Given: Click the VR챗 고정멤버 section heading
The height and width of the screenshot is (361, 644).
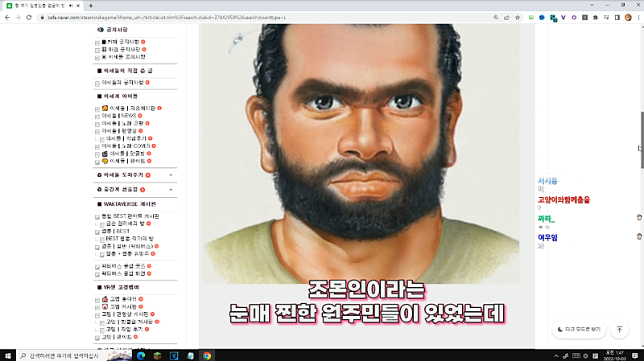Looking at the screenshot, I should click(x=122, y=287).
